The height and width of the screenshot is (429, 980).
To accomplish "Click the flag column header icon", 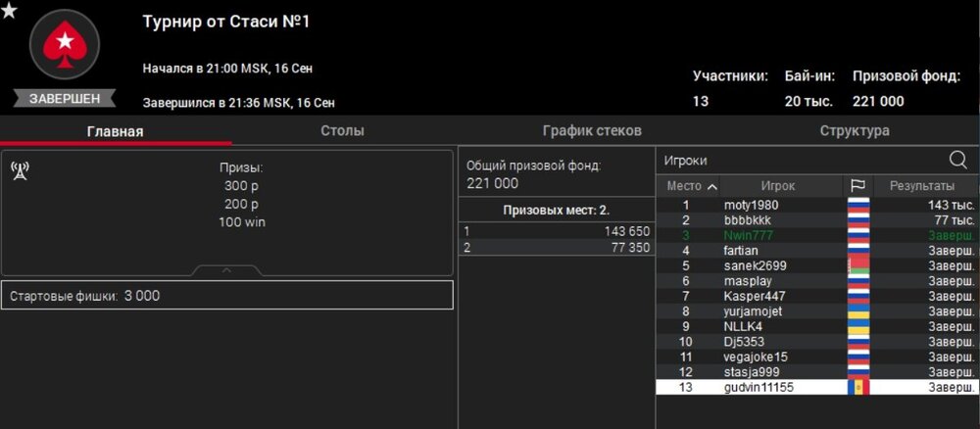I will coord(857,186).
